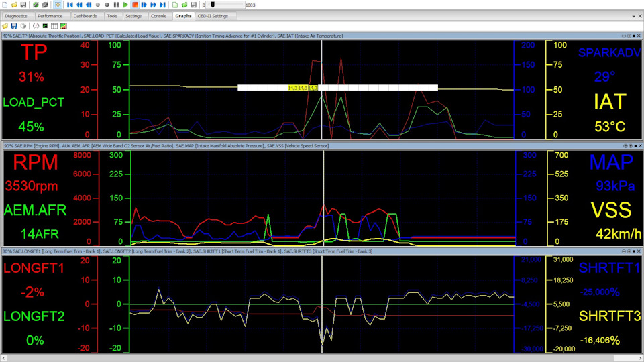Click the SHRTFT3 -16,406% readout

click(600, 341)
